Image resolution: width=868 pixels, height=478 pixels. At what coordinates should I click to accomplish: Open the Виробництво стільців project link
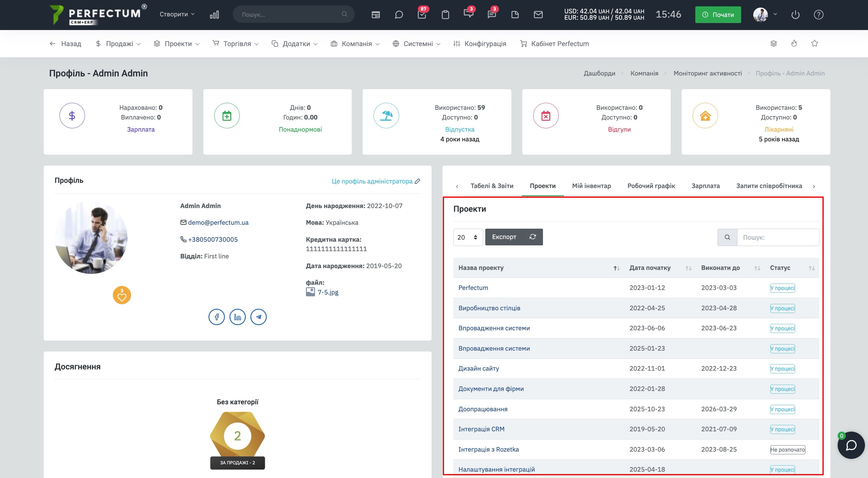coord(489,308)
